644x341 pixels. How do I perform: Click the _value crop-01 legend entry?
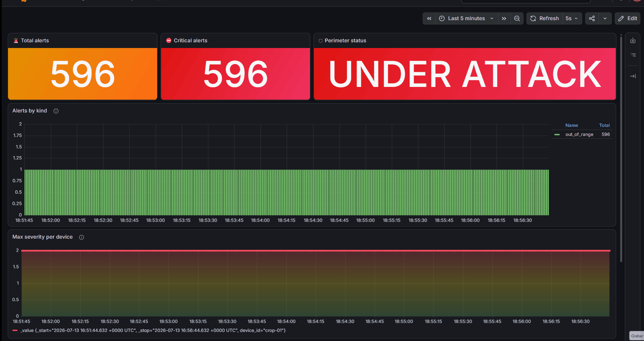coord(153,331)
